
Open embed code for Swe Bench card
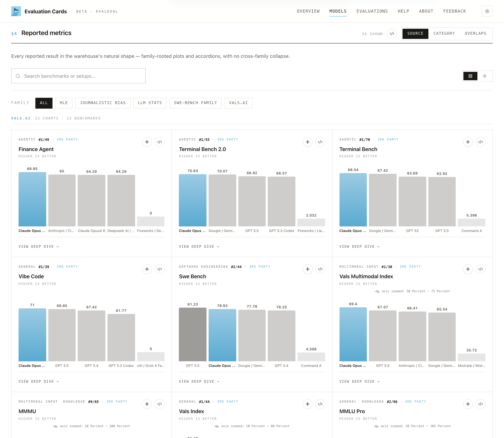[x=320, y=269]
